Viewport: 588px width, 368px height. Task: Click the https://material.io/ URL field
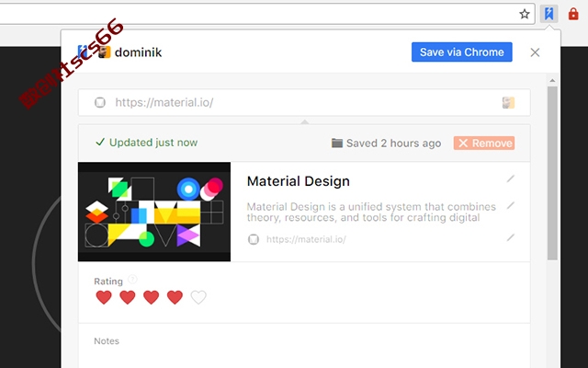click(304, 102)
